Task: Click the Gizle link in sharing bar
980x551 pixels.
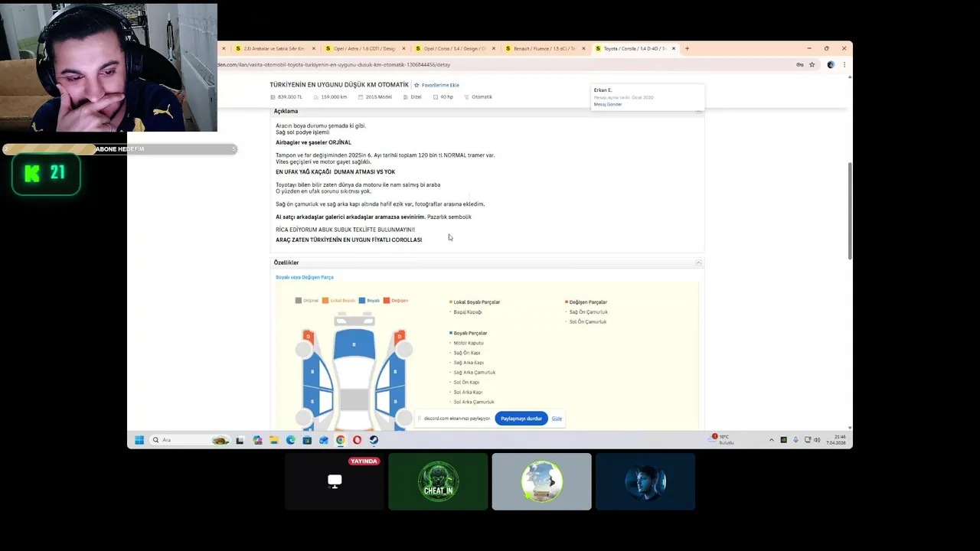Action: (557, 419)
